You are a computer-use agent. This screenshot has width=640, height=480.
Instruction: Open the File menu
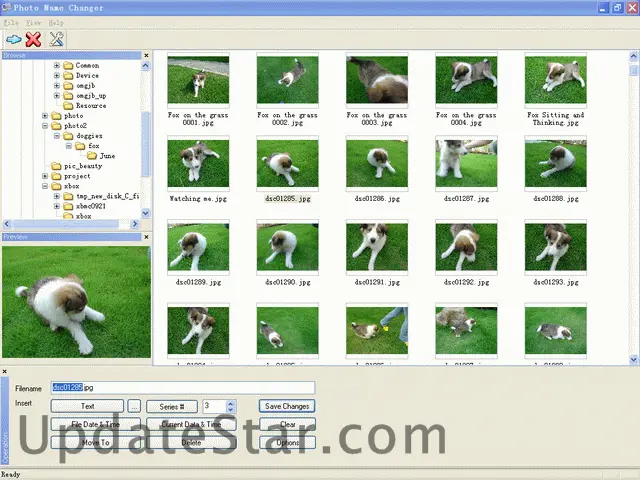11,23
